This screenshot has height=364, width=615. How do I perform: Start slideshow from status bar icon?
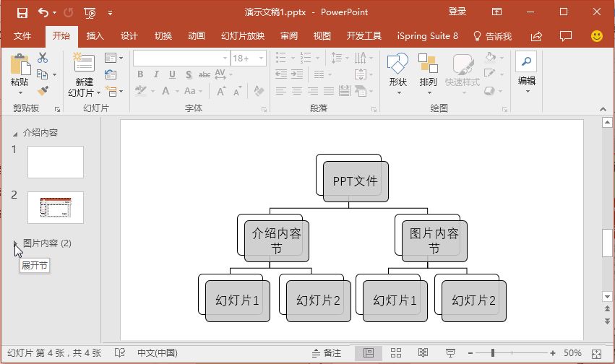click(450, 353)
